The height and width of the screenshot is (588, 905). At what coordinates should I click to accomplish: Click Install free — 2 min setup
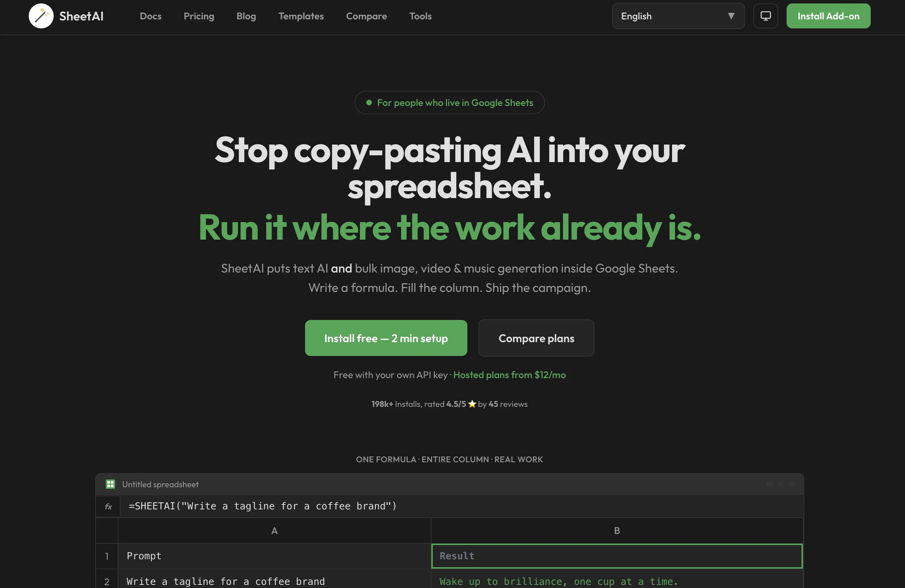(386, 338)
